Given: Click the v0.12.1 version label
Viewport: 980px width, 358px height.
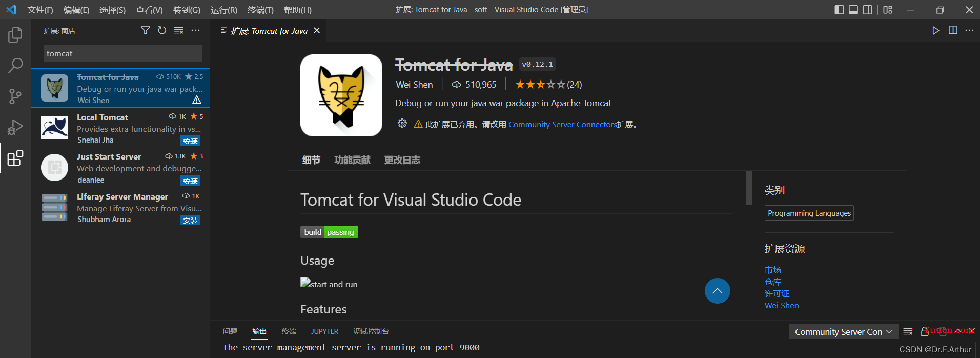Looking at the screenshot, I should coord(537,64).
